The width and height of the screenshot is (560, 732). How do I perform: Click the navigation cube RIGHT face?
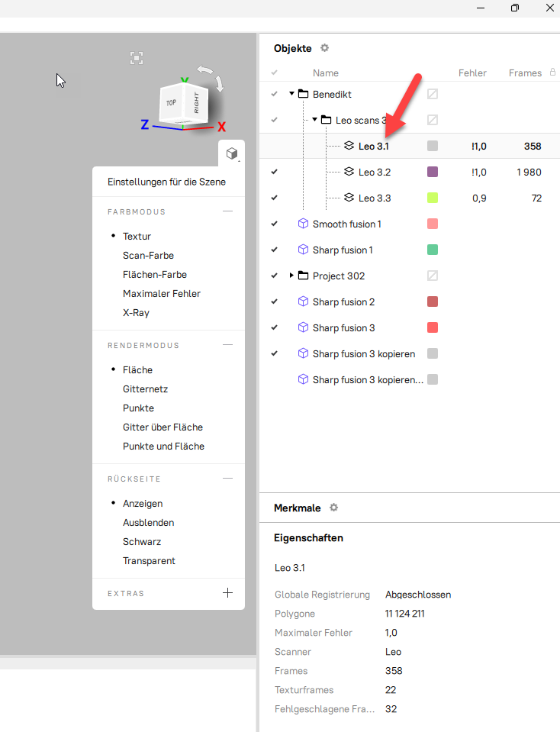(x=197, y=103)
